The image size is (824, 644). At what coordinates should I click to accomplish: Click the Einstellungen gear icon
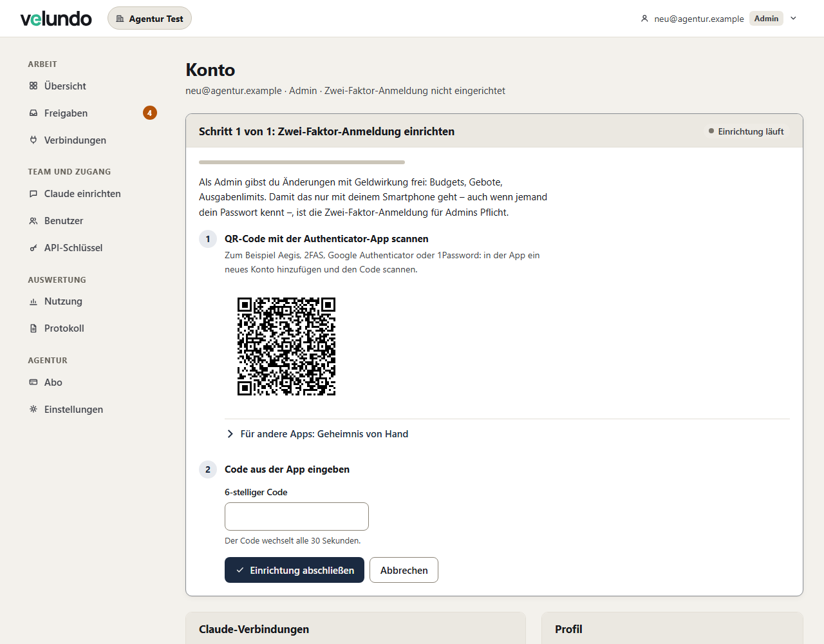(33, 409)
